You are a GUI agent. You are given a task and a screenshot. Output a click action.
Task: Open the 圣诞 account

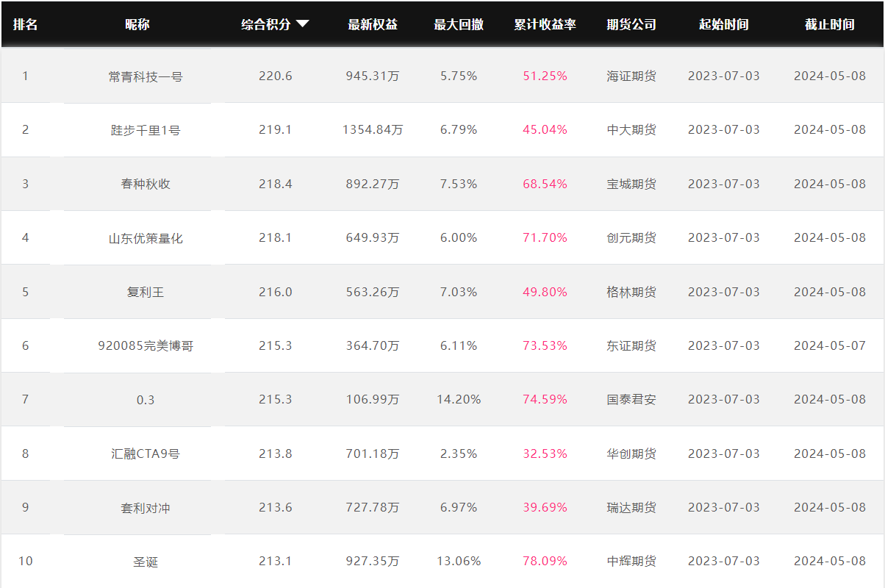pyautogui.click(x=146, y=562)
